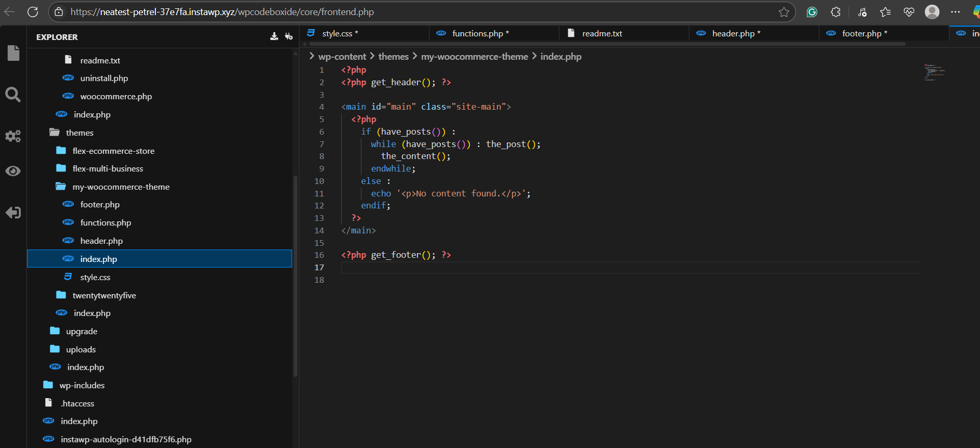Open .htaccess in the file tree
The height and width of the screenshot is (448, 980).
[77, 403]
